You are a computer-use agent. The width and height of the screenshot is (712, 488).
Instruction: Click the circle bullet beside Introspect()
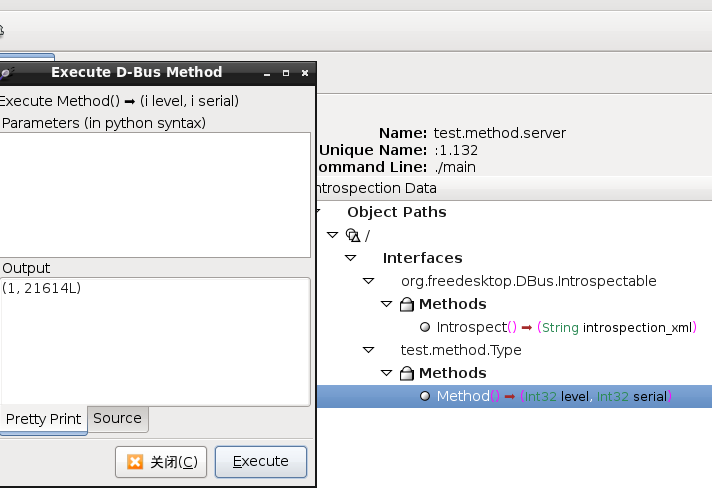tap(425, 327)
